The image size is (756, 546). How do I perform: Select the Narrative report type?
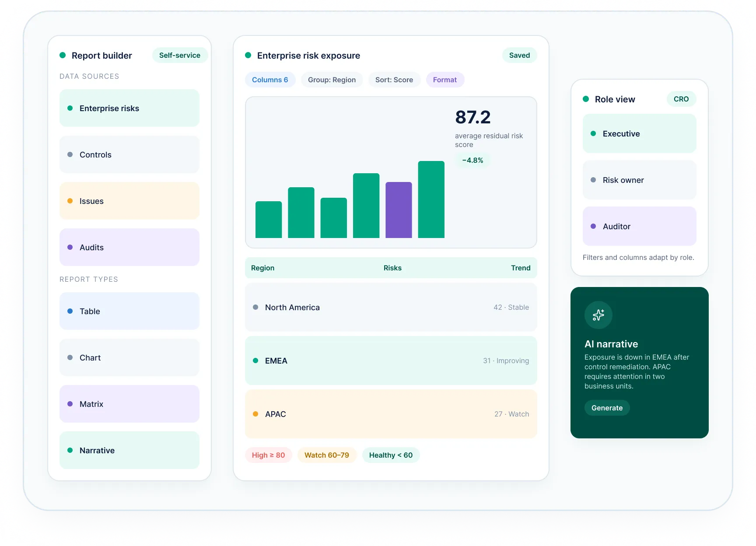click(x=129, y=450)
